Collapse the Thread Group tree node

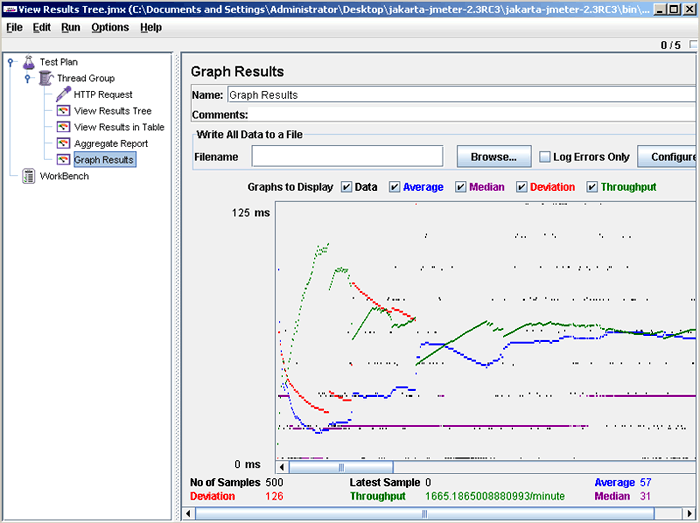27,78
